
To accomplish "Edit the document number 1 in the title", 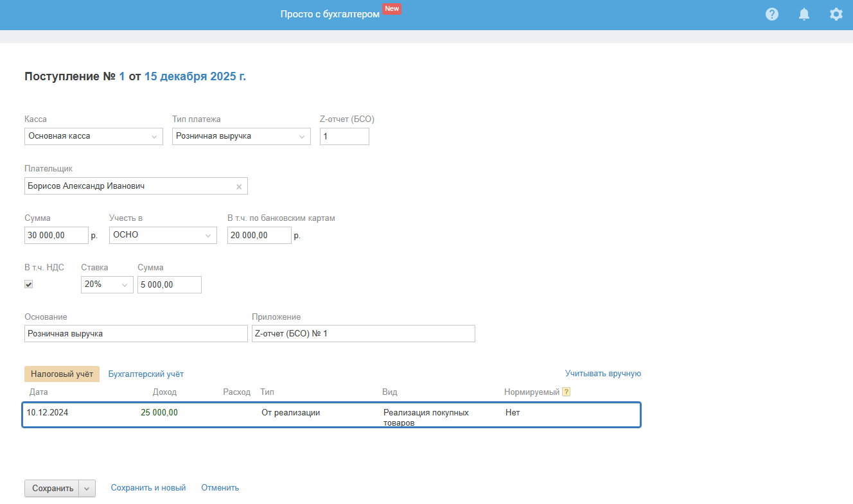I will [122, 77].
